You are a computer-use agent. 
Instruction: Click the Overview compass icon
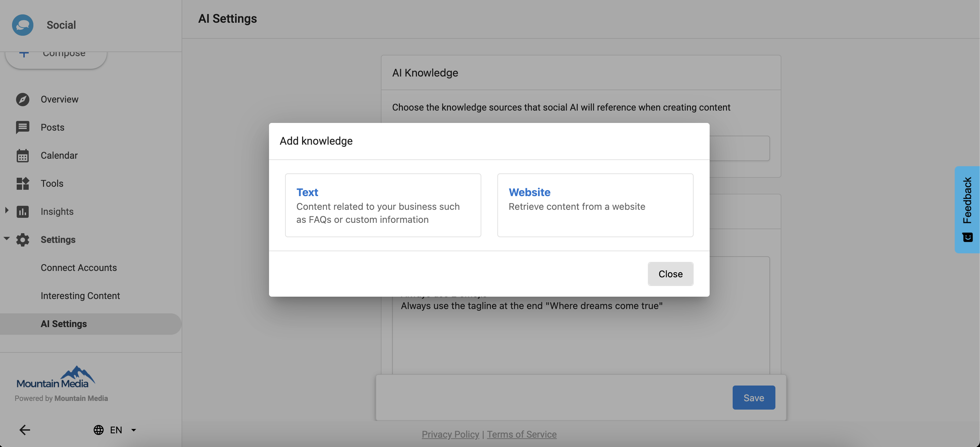[x=22, y=99]
